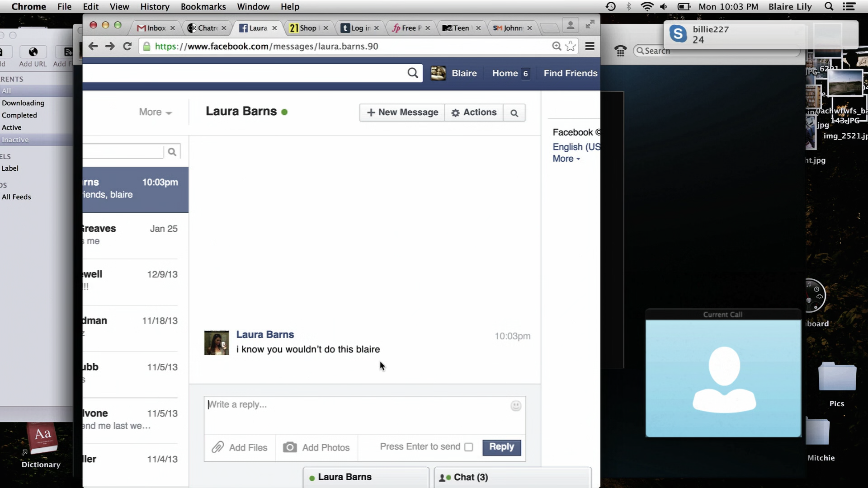This screenshot has width=868, height=488.
Task: Select the conversation dated 11/18/13
Action: pyautogui.click(x=135, y=328)
